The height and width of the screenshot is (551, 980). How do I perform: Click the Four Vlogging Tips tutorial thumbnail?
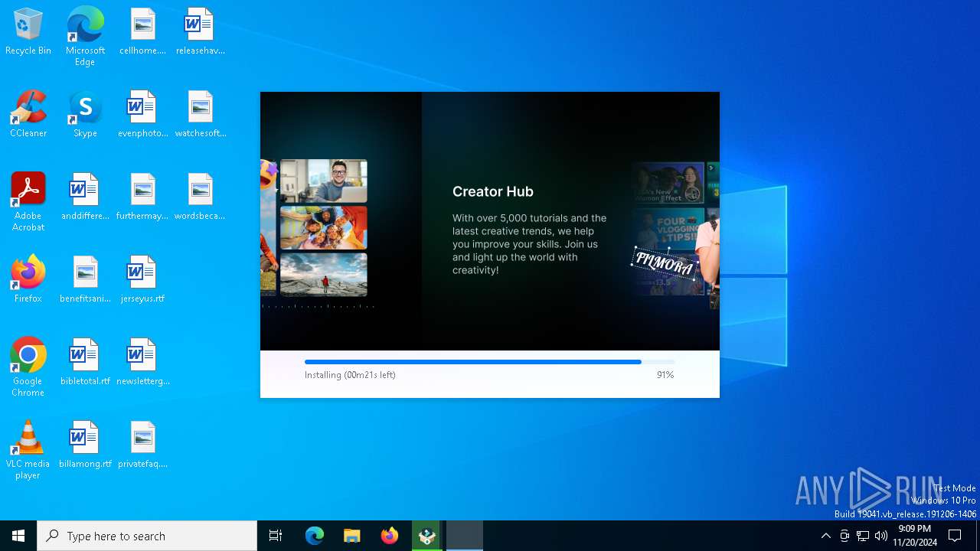(x=668, y=229)
